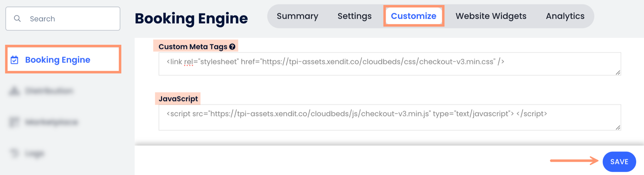Open Booking Engine in the sidebar
This screenshot has height=175, width=644.
coord(58,60)
